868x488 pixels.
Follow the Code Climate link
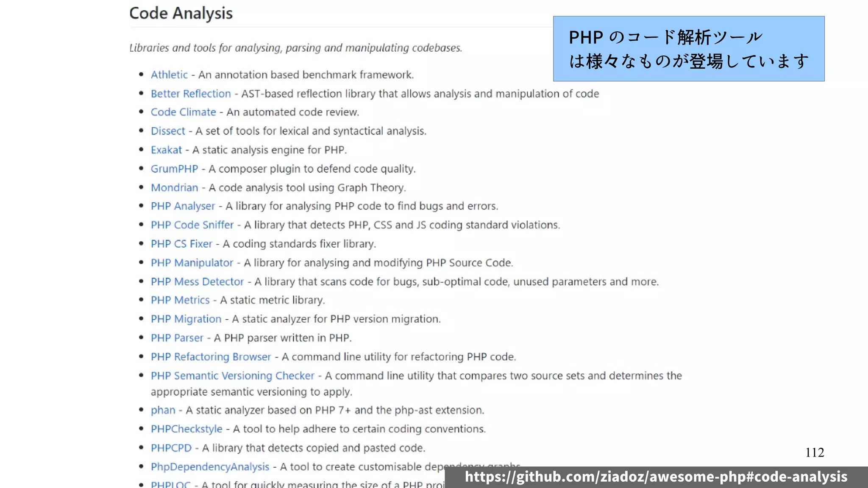coord(184,112)
